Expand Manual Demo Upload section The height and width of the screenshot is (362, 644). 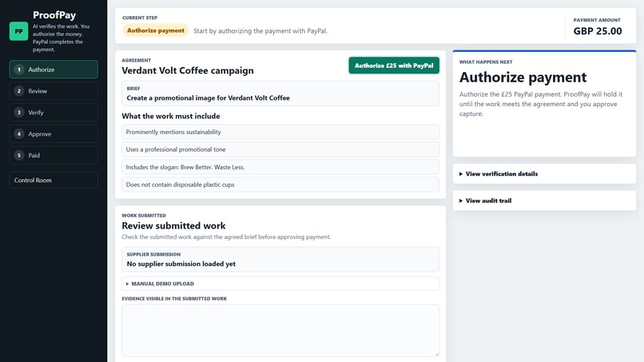[280, 284]
